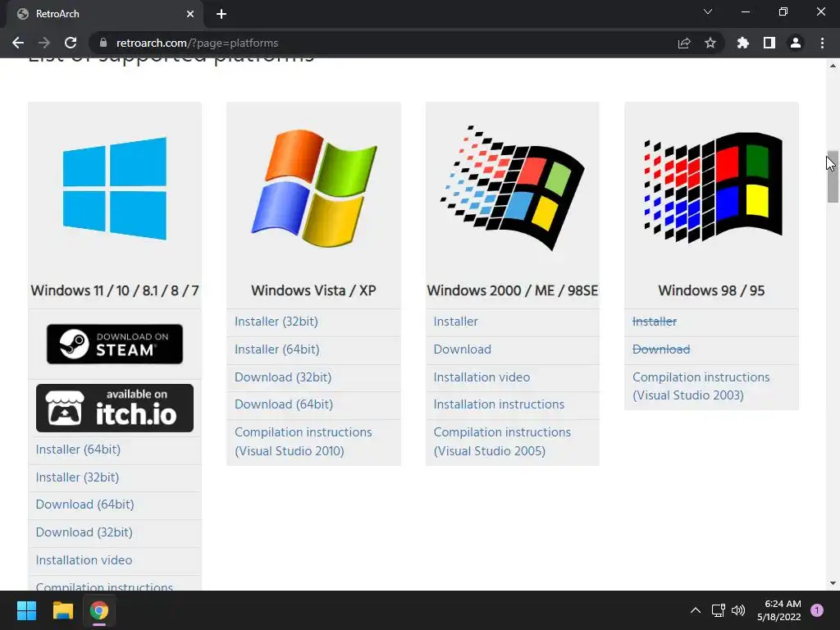840x630 pixels.
Task: Open Installation video for Windows 2000 / ME
Action: [x=482, y=377]
